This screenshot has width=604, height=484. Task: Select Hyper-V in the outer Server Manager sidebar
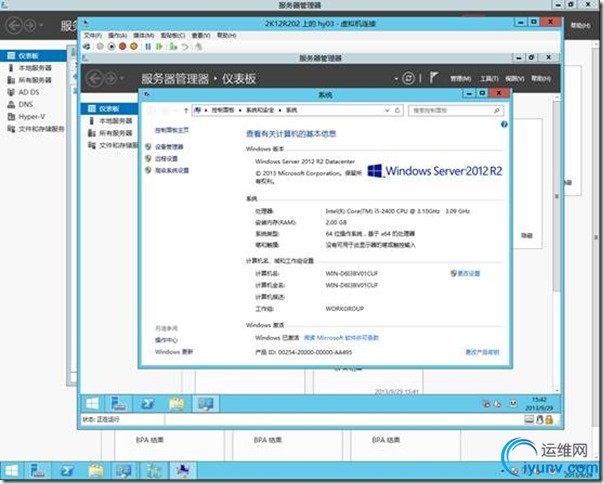pyautogui.click(x=34, y=117)
